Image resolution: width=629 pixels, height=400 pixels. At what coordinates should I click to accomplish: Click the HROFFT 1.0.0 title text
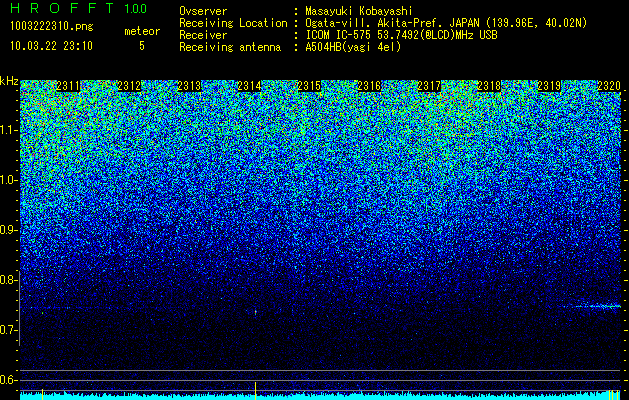(79, 8)
